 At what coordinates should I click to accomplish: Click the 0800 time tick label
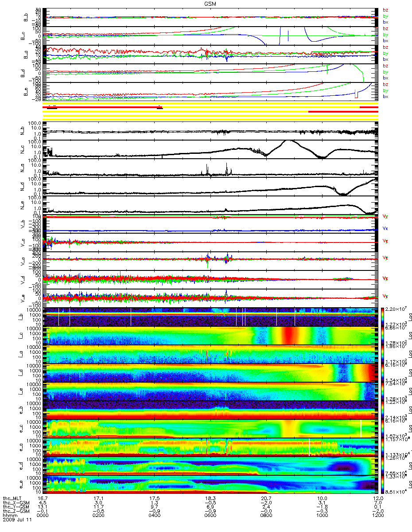pos(266,515)
